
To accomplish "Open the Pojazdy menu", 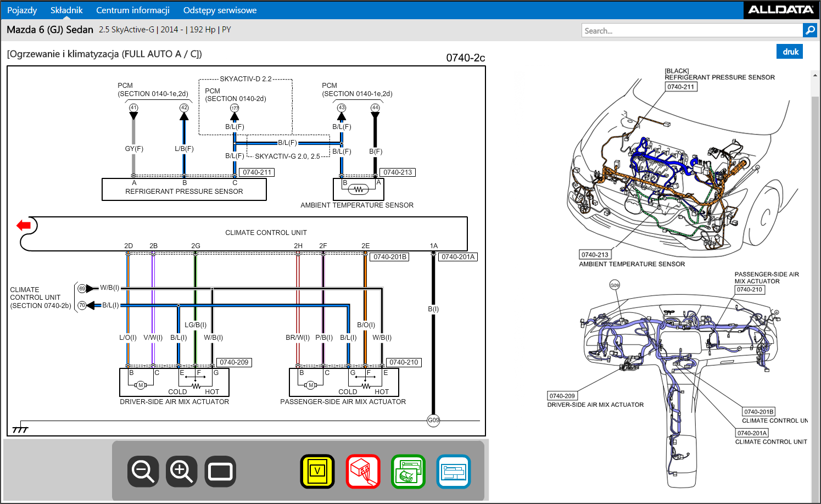I will pos(22,10).
